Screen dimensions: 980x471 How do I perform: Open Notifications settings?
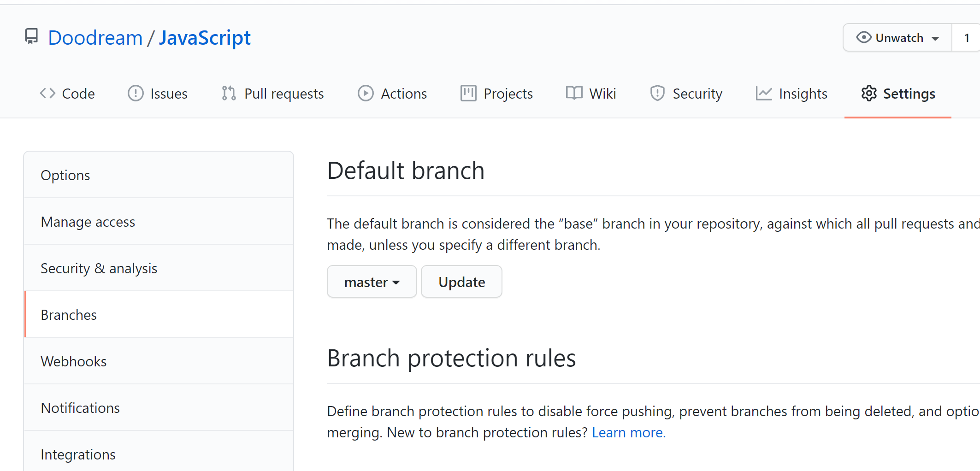pos(159,408)
